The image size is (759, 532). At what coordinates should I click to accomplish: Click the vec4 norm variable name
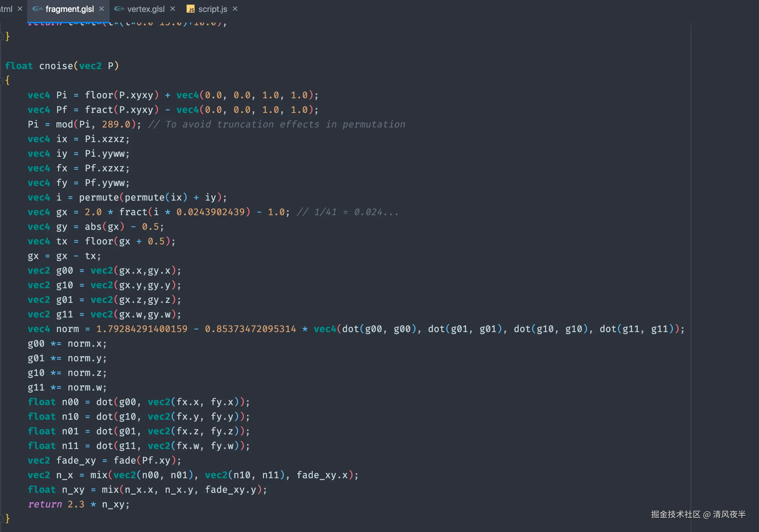tap(67, 329)
